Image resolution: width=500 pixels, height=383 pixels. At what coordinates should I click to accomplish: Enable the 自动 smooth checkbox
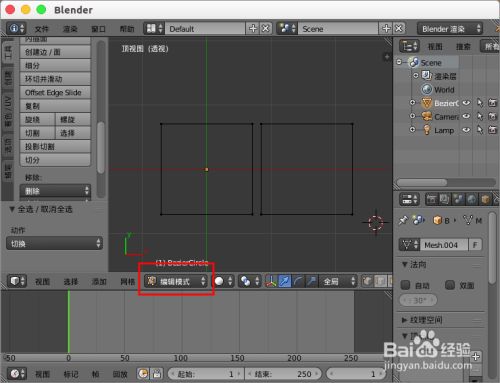point(405,285)
